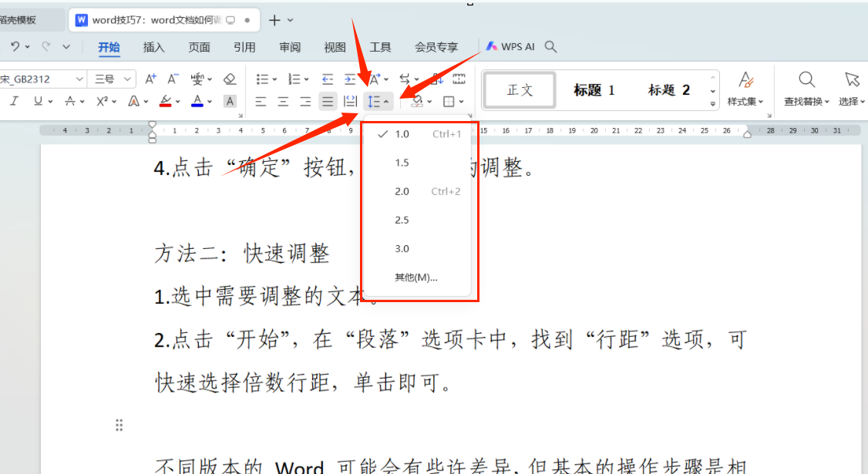Viewport: 868px width, 474px height.
Task: Click the phonetic guide icon
Action: (197, 79)
